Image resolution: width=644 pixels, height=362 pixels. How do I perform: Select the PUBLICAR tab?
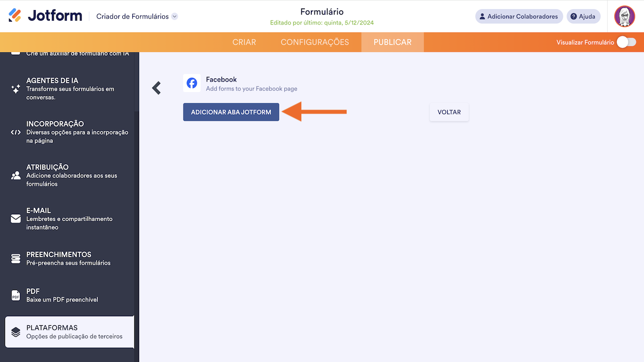[392, 42]
